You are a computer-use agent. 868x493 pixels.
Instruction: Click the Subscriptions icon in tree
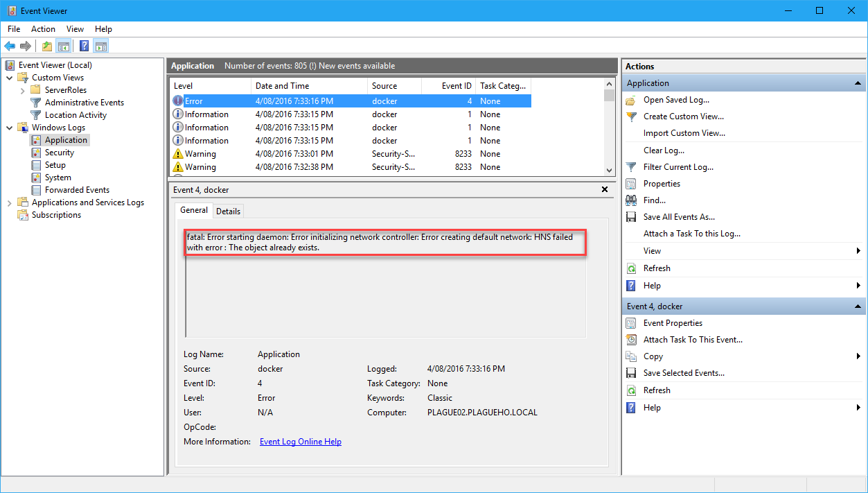24,215
